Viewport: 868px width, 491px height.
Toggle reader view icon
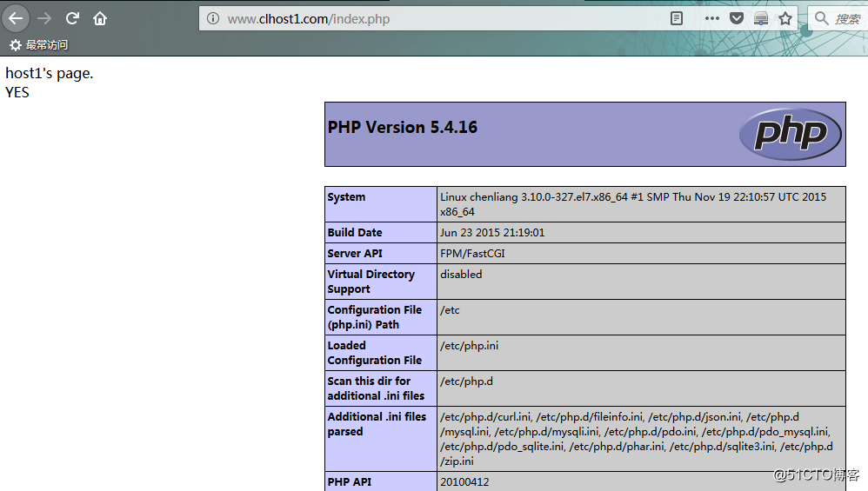point(677,19)
